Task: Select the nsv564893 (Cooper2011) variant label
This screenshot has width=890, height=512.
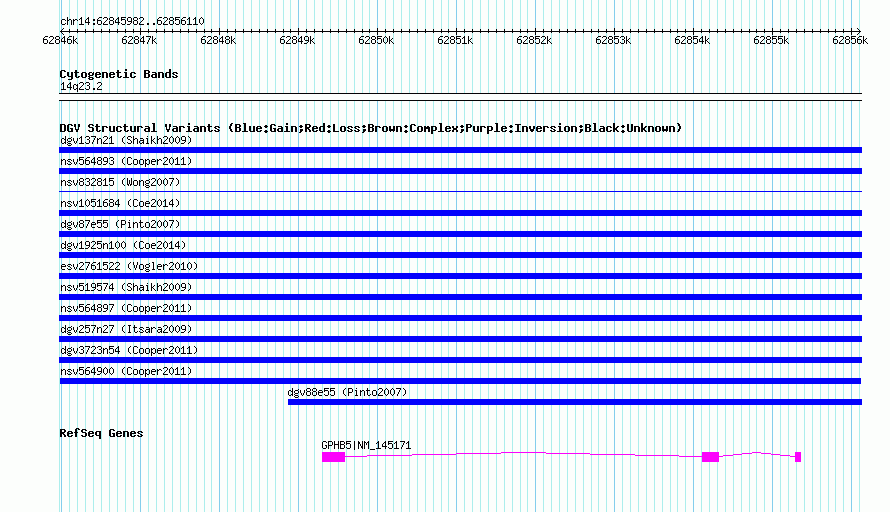Action: [x=126, y=161]
